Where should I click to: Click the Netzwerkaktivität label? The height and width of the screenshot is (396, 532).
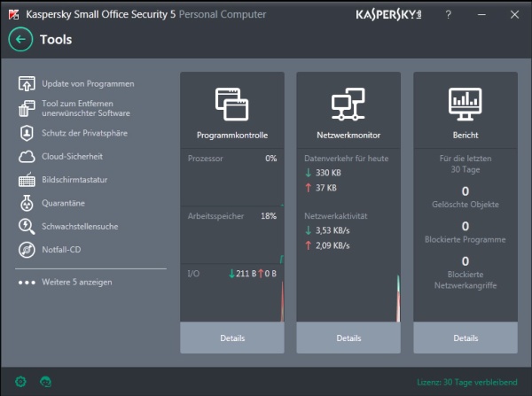pos(335,216)
